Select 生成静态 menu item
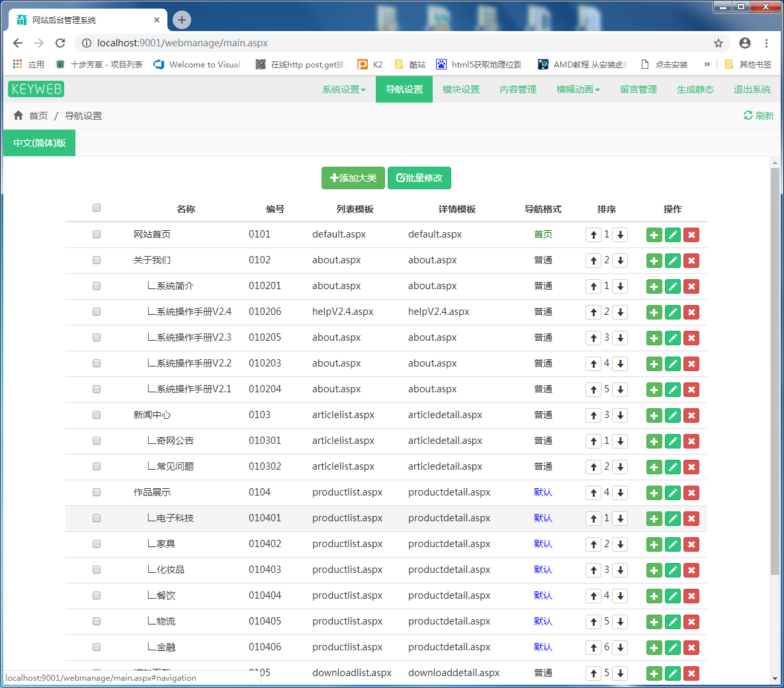The height and width of the screenshot is (688, 784). click(695, 89)
